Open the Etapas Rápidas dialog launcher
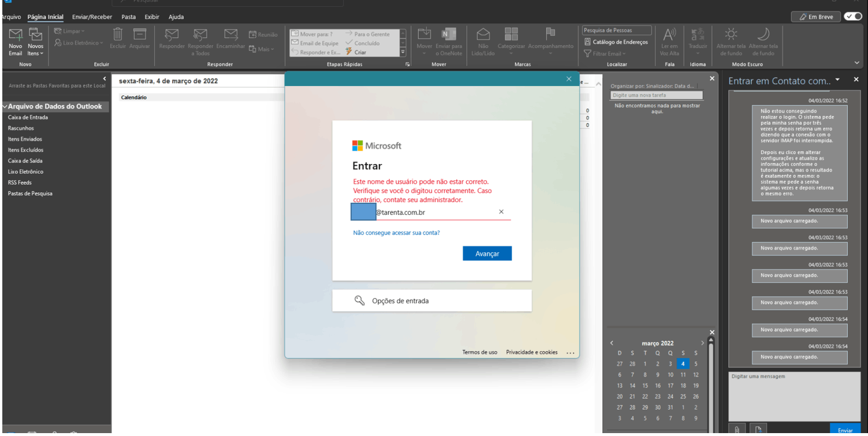868x436 pixels. [407, 65]
